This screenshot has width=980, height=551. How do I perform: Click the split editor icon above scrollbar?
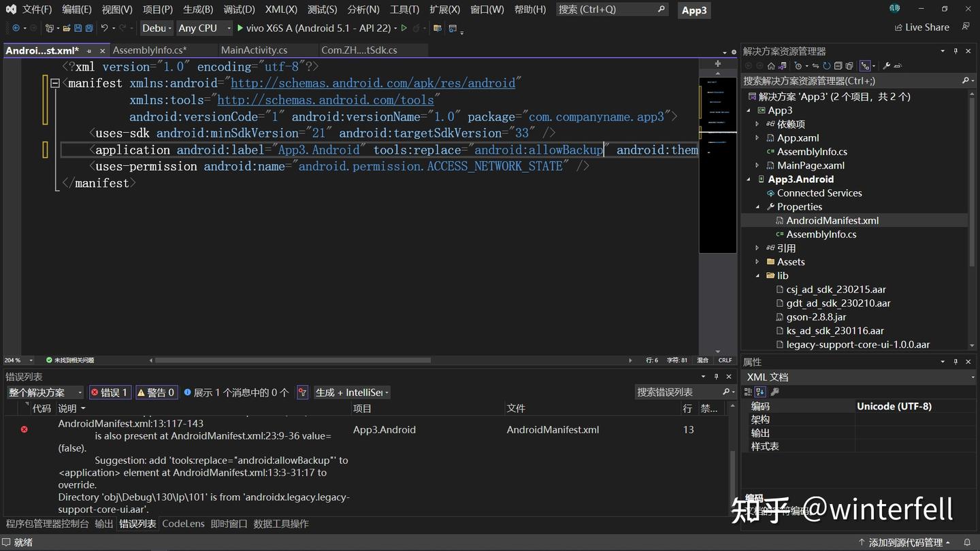click(x=717, y=64)
